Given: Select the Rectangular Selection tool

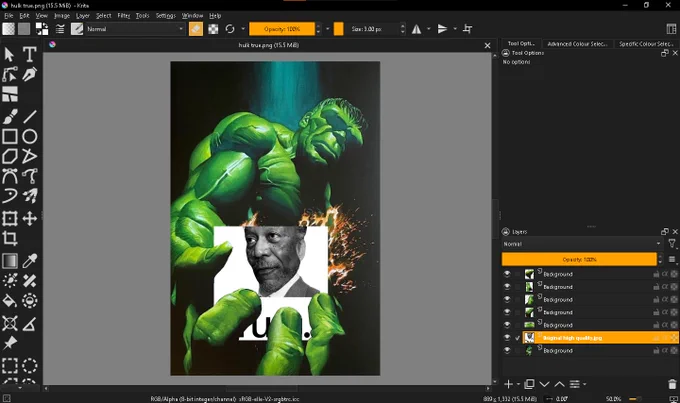Looking at the screenshot, I should [x=10, y=366].
